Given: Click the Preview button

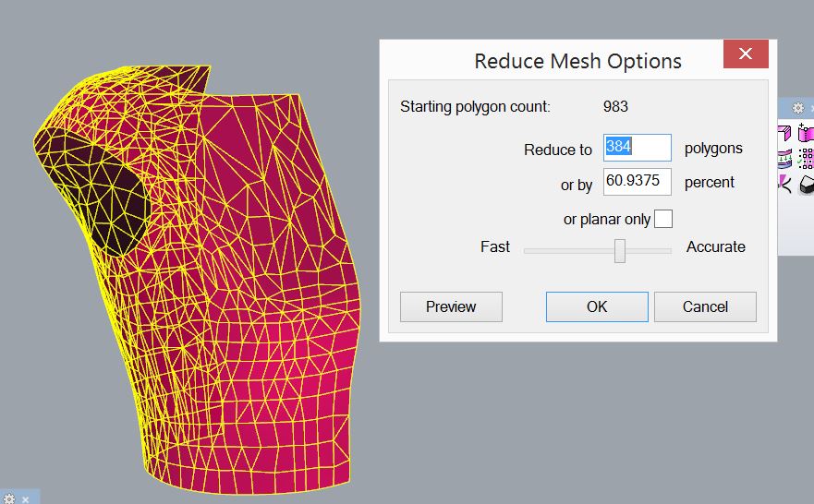Looking at the screenshot, I should [x=451, y=306].
